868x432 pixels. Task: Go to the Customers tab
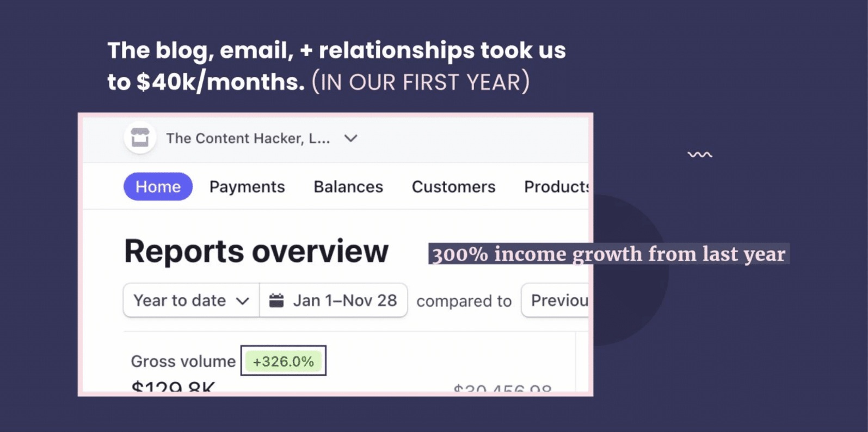(x=453, y=187)
